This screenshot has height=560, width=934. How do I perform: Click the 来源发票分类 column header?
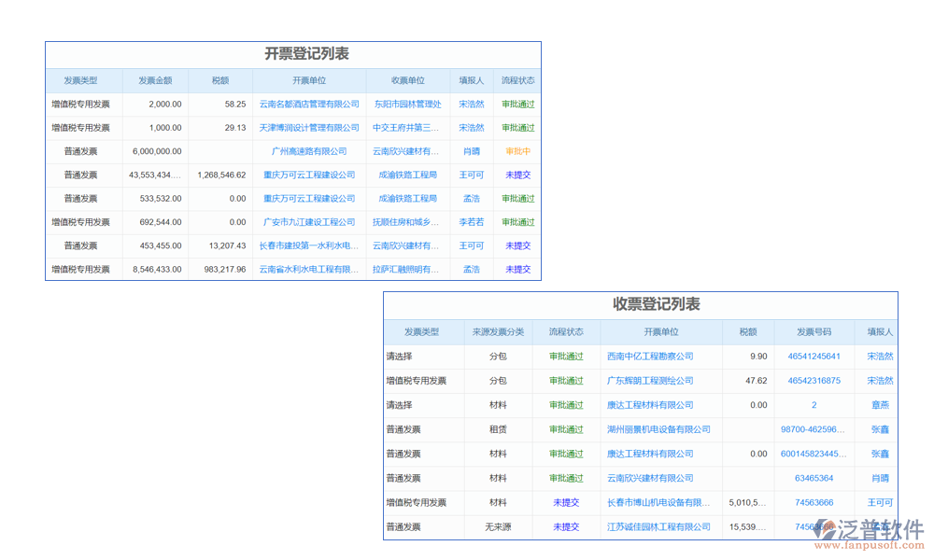pyautogui.click(x=498, y=332)
